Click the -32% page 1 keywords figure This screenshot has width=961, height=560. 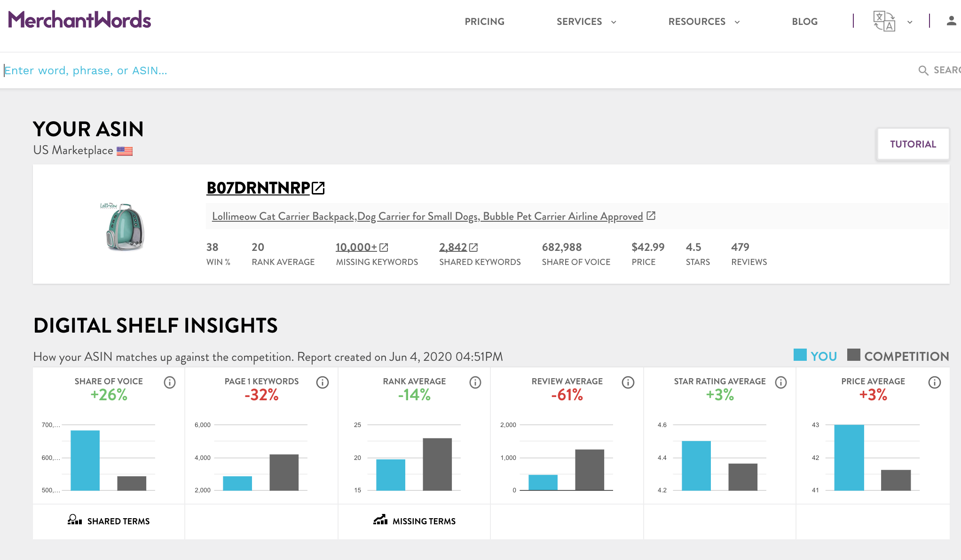tap(261, 395)
